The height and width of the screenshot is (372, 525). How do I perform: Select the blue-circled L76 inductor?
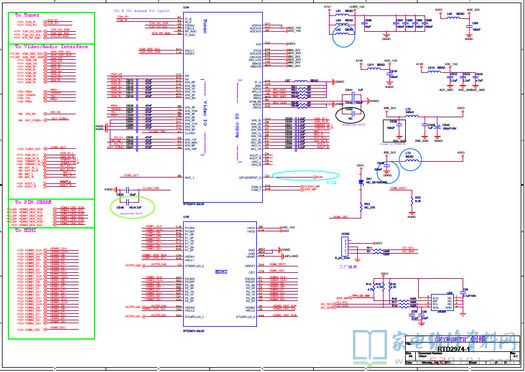click(x=411, y=159)
